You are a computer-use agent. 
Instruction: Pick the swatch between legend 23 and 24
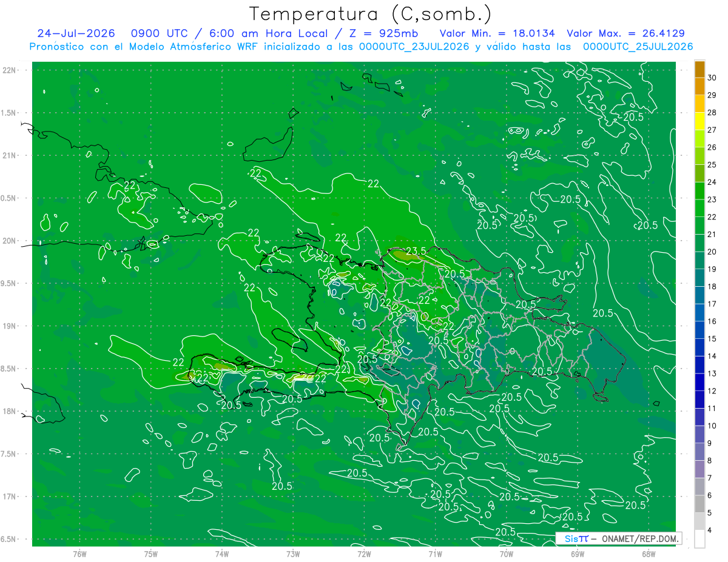(699, 191)
